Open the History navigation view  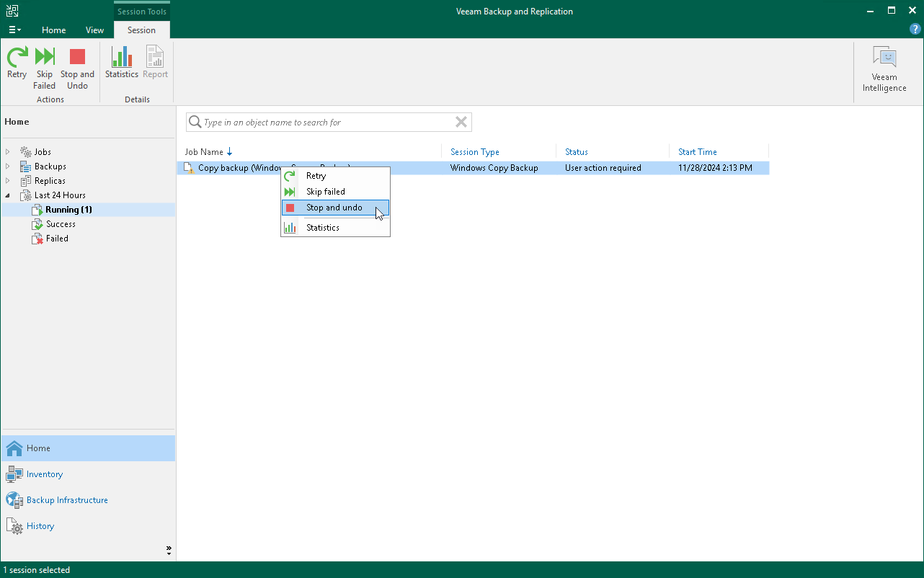click(88, 526)
